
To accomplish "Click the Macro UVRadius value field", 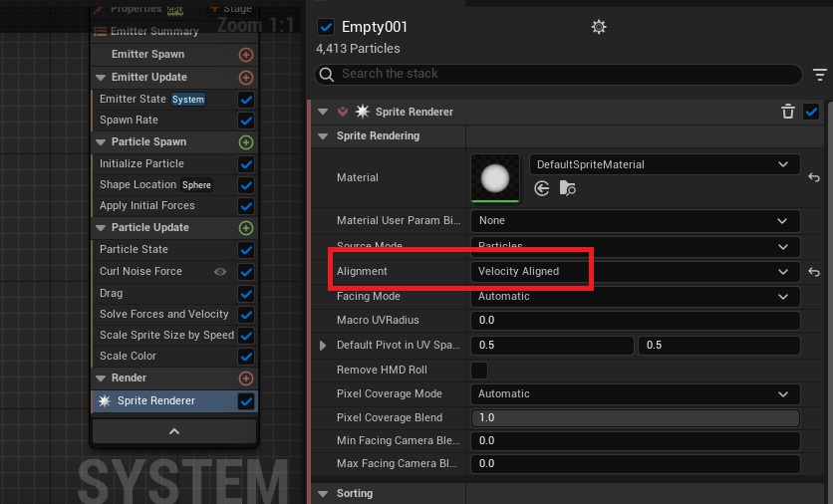I will click(636, 321).
